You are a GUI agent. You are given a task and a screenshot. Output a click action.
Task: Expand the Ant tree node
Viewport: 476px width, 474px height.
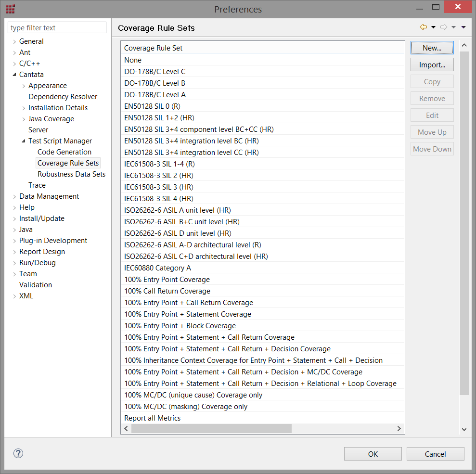[x=14, y=53]
